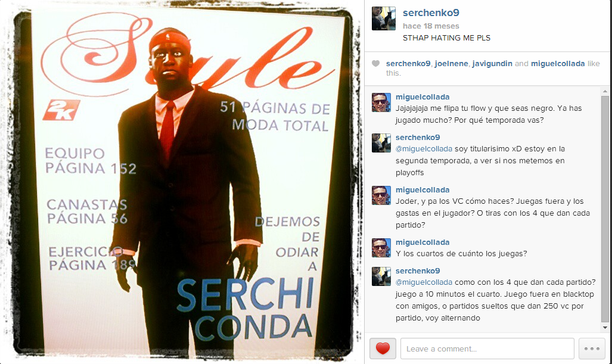Open javigundin in the likes list

click(492, 64)
